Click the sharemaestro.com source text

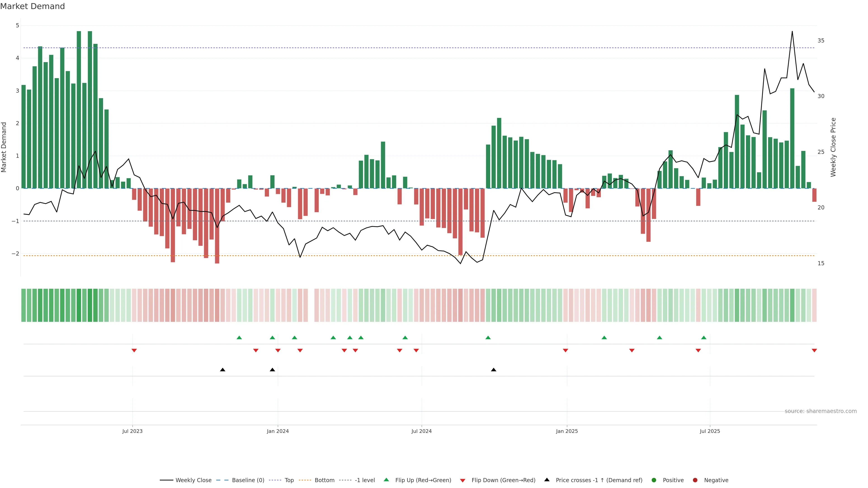[821, 411]
